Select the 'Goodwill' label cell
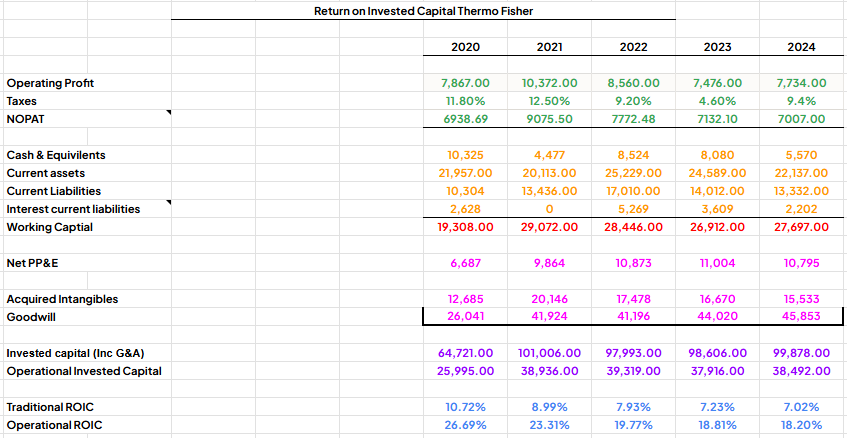847x438 pixels. 31,317
